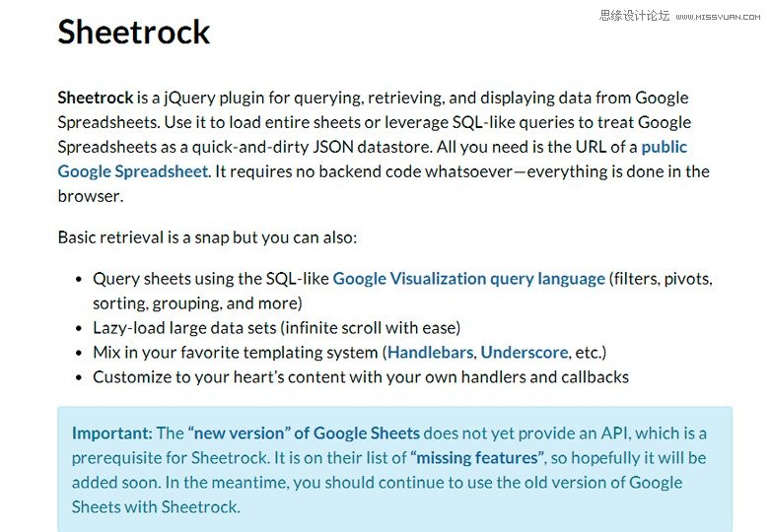Visit the Underscore link
771x532 pixels.
click(525, 353)
